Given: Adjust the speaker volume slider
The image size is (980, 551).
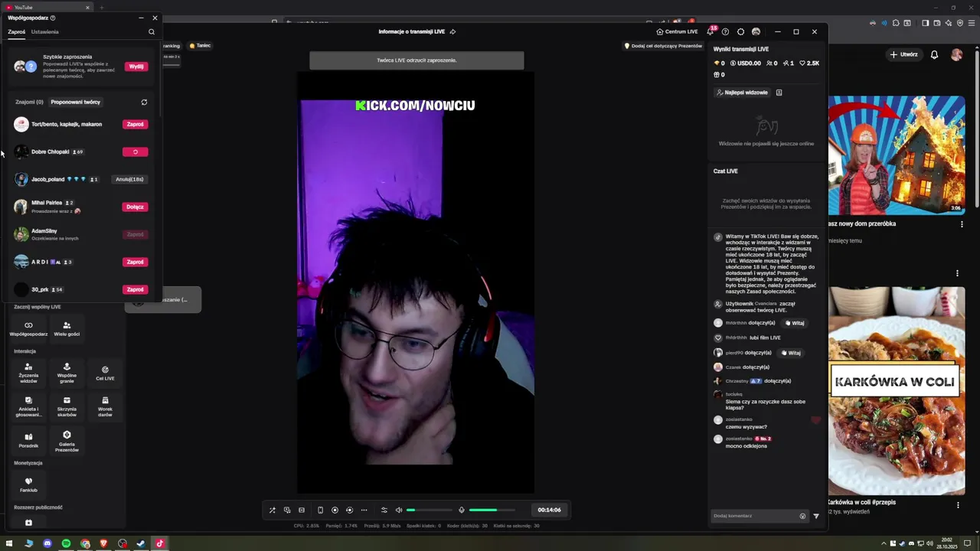Looking at the screenshot, I should [429, 510].
